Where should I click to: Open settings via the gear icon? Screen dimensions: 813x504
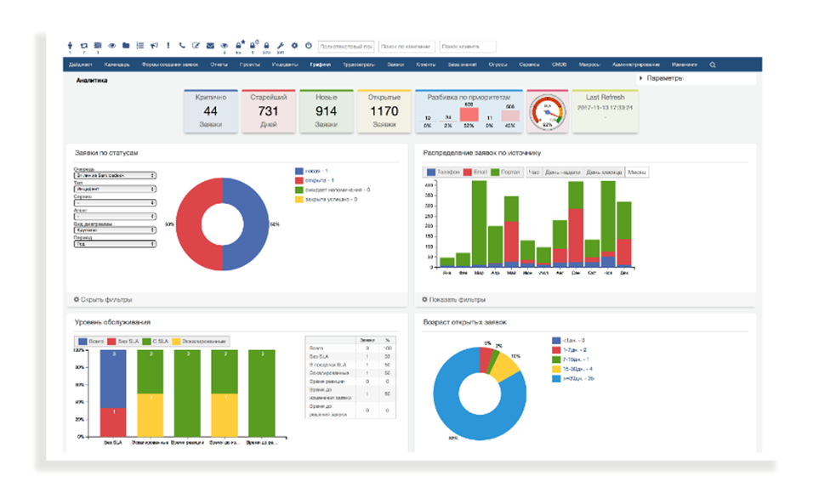tap(294, 45)
